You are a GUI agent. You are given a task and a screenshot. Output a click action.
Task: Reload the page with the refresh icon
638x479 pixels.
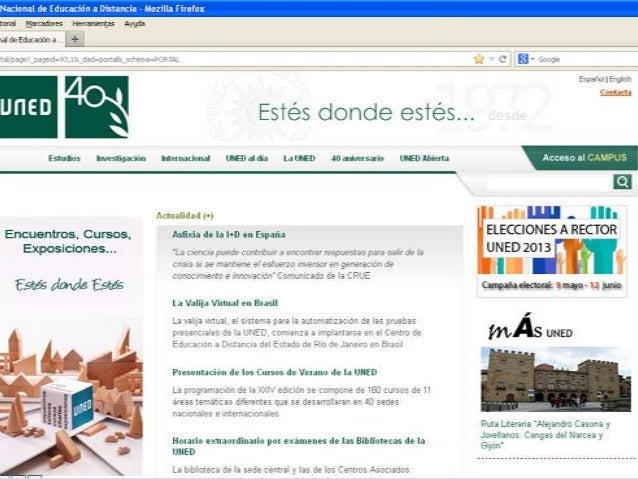click(503, 59)
